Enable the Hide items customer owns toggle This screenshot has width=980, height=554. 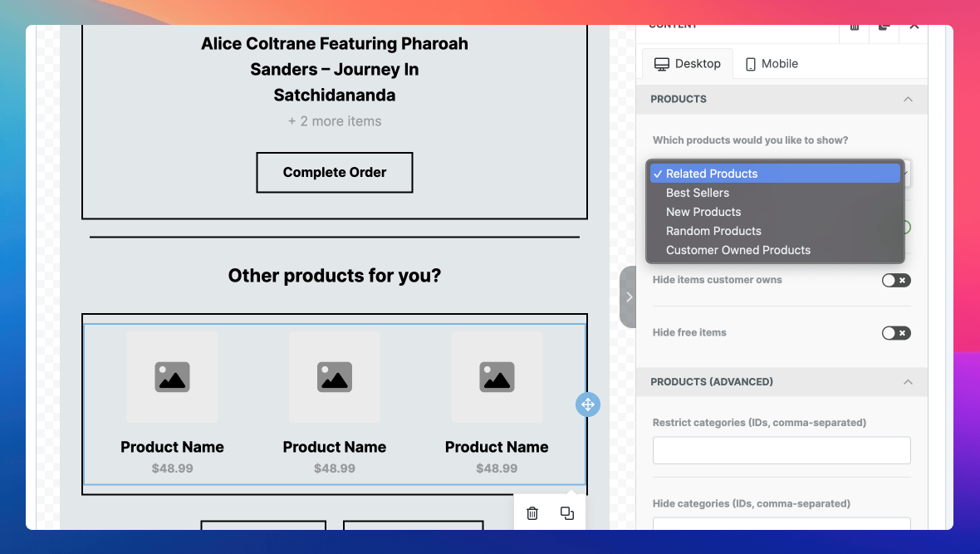click(x=896, y=281)
